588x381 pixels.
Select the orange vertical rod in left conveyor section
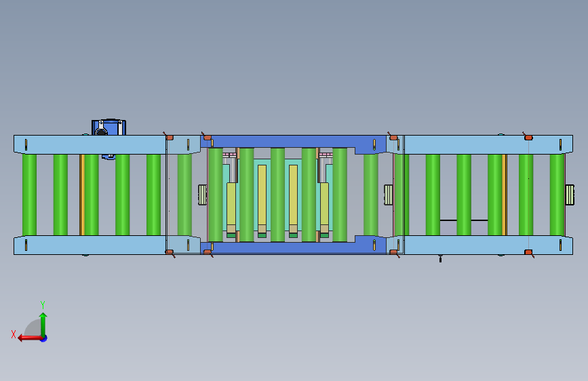pyautogui.click(x=81, y=195)
